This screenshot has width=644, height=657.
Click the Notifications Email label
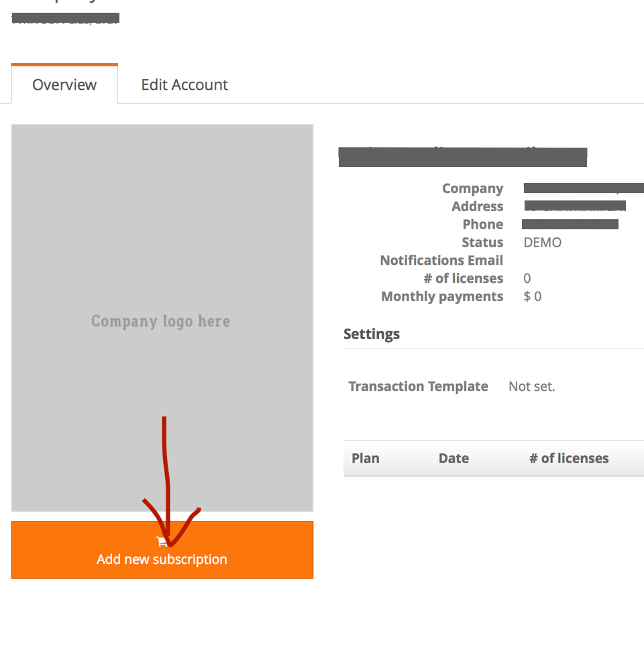pyautogui.click(x=441, y=260)
